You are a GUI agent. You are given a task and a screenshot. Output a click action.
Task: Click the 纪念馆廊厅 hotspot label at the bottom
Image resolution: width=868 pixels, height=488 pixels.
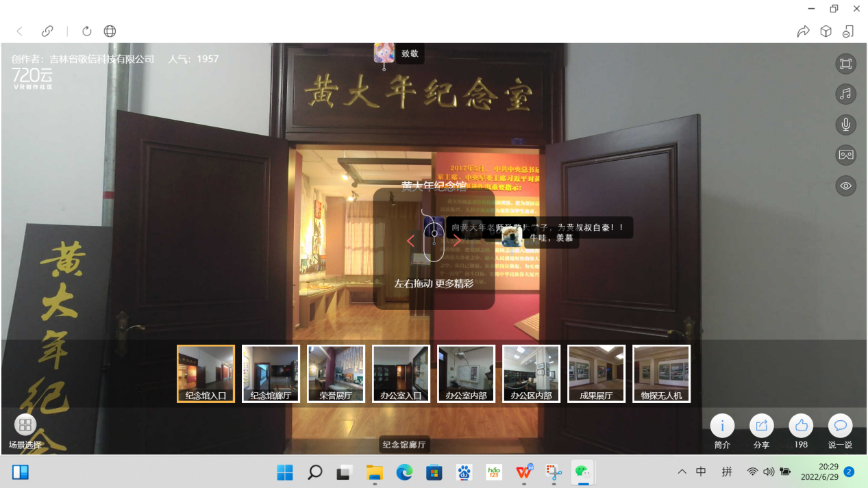[404, 445]
